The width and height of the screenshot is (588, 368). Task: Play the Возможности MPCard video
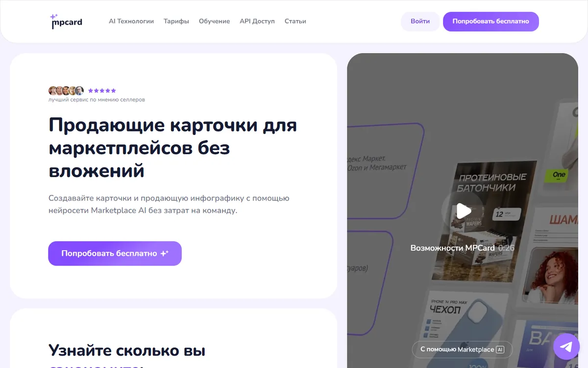pyautogui.click(x=464, y=211)
